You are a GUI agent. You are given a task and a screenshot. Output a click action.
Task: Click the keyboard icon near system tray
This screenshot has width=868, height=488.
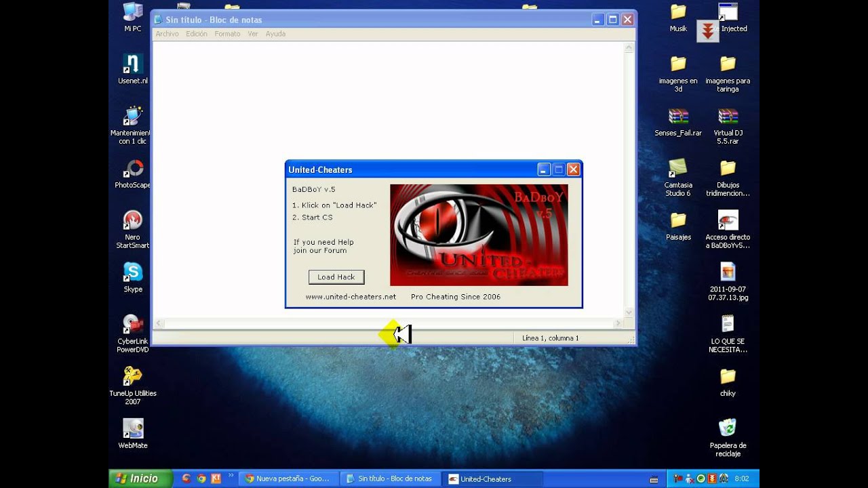coord(654,479)
